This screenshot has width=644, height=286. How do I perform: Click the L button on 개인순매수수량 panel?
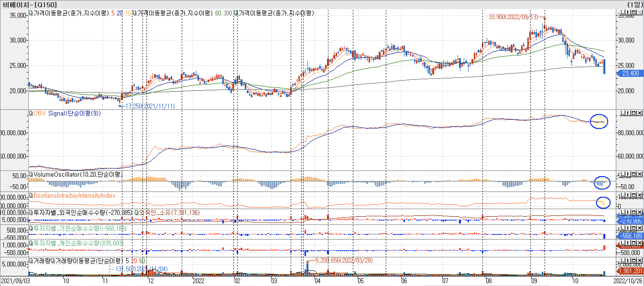(x=623, y=243)
